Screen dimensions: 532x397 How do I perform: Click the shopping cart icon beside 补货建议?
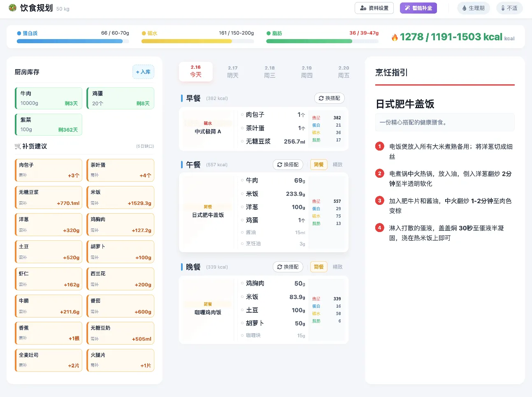coord(18,146)
